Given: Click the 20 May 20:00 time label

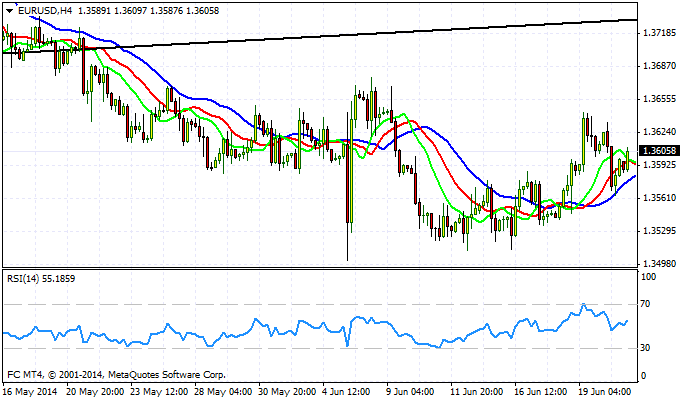Looking at the screenshot, I should coord(95,392).
